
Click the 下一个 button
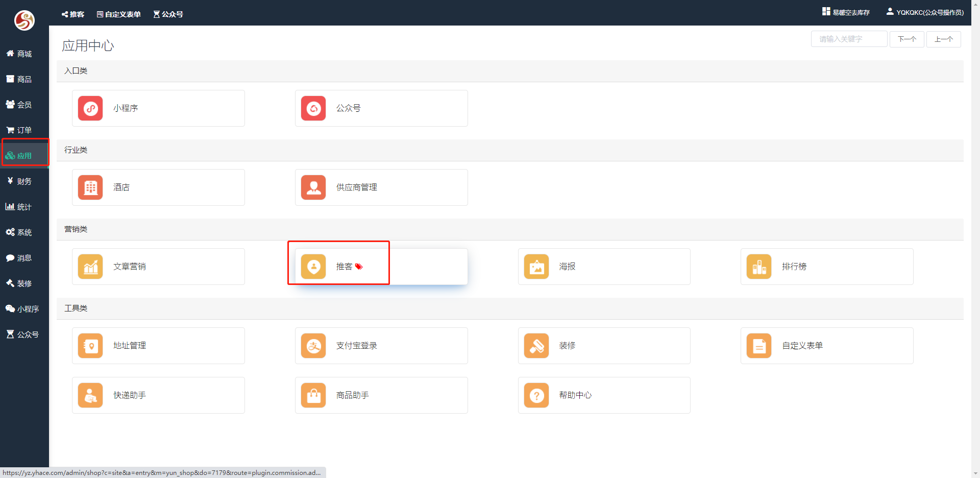pyautogui.click(x=907, y=39)
